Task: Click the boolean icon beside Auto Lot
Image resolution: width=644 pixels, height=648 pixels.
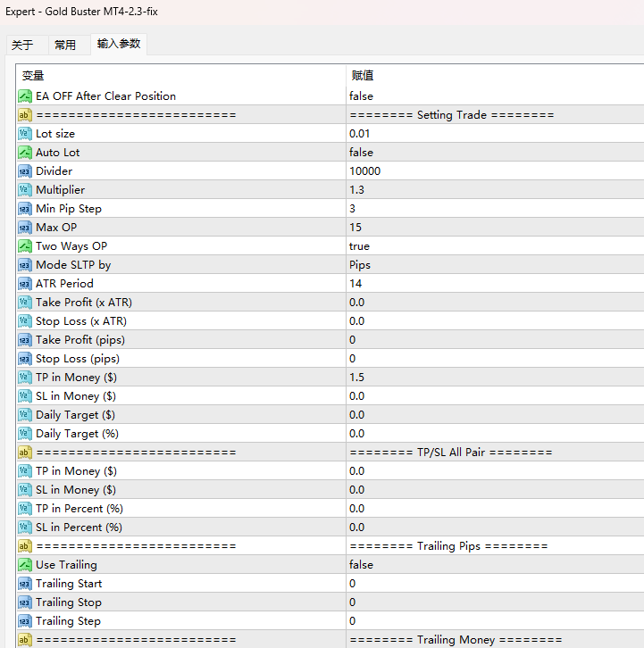Action: coord(25,153)
